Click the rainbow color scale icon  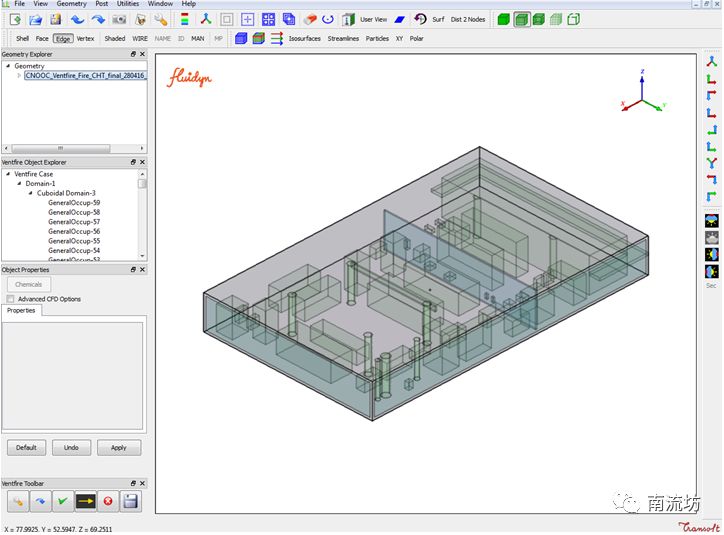pyautogui.click(x=184, y=19)
